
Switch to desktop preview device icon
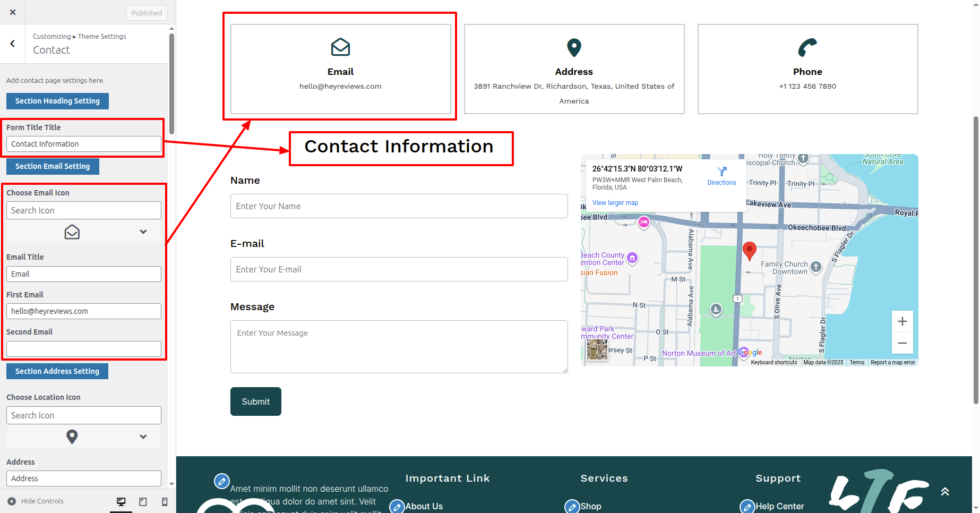coord(121,501)
